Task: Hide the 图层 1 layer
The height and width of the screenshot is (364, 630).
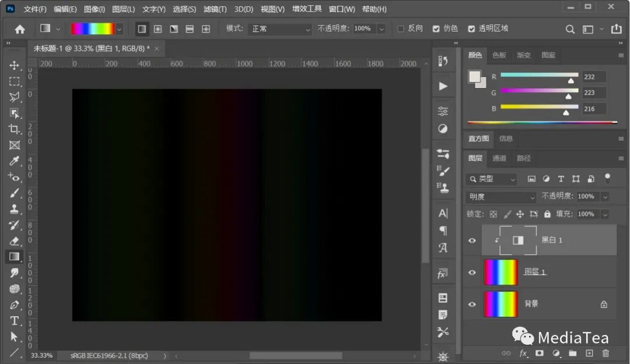Action: pos(472,272)
